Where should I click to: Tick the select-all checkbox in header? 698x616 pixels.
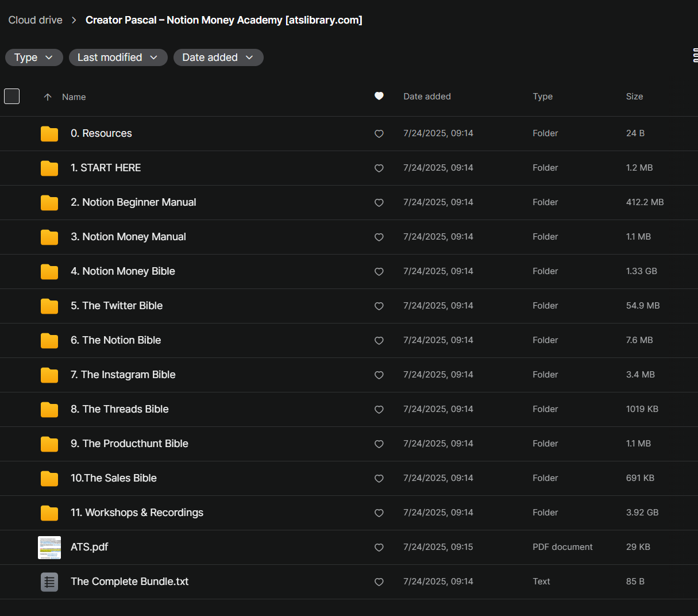coord(12,97)
